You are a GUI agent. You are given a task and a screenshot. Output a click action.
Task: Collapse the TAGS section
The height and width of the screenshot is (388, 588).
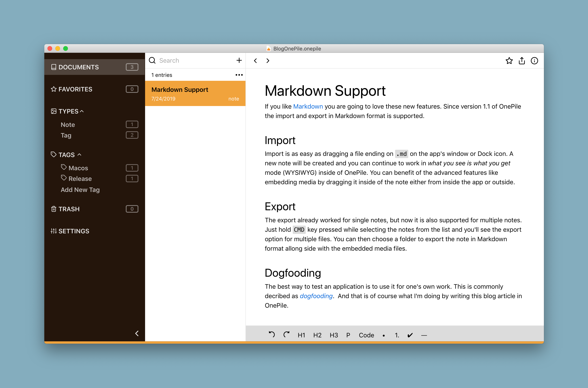point(79,155)
